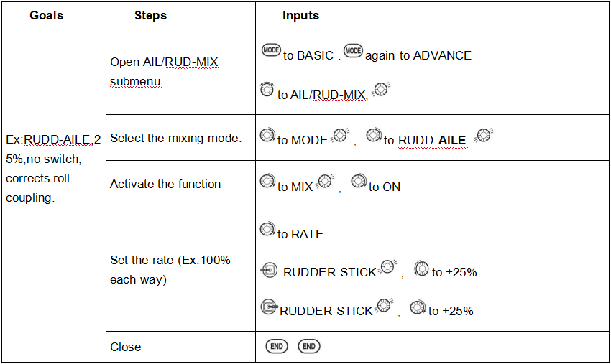Click the dial icon before 'to AIL/RUD-MIX'
611x364 pixels.
coord(267,90)
